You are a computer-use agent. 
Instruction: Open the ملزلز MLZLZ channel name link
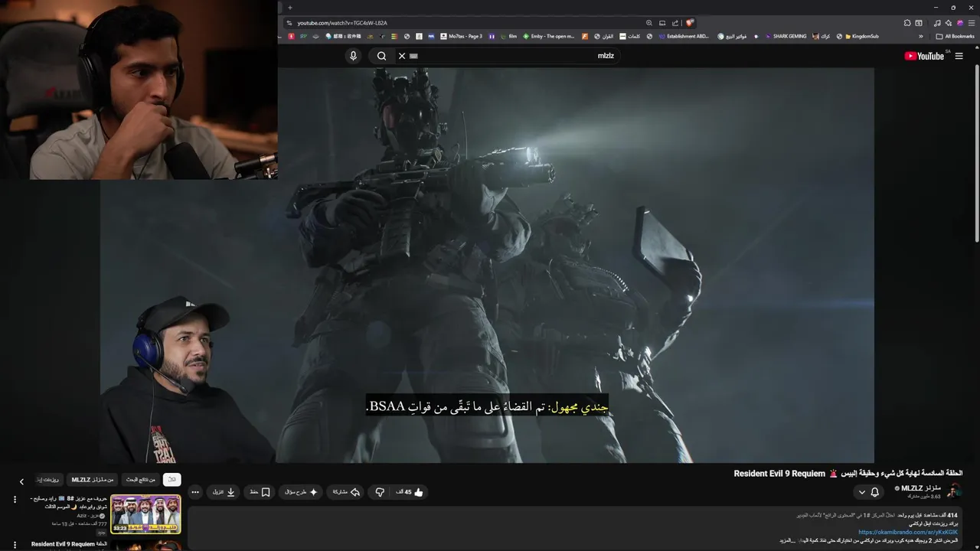click(x=920, y=488)
